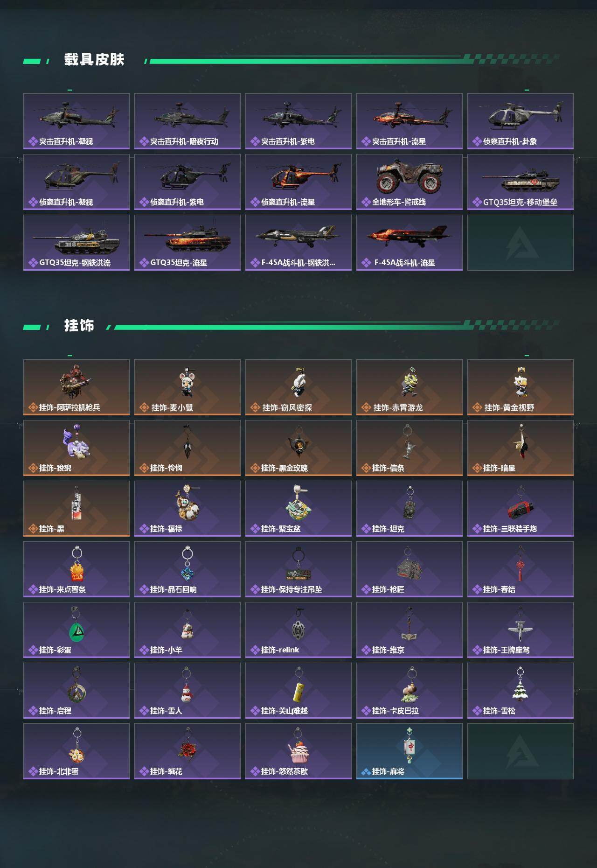Image resolution: width=597 pixels, height=868 pixels.
Task: Select the 挂饰-聚宝盆 charm
Action: (298, 509)
